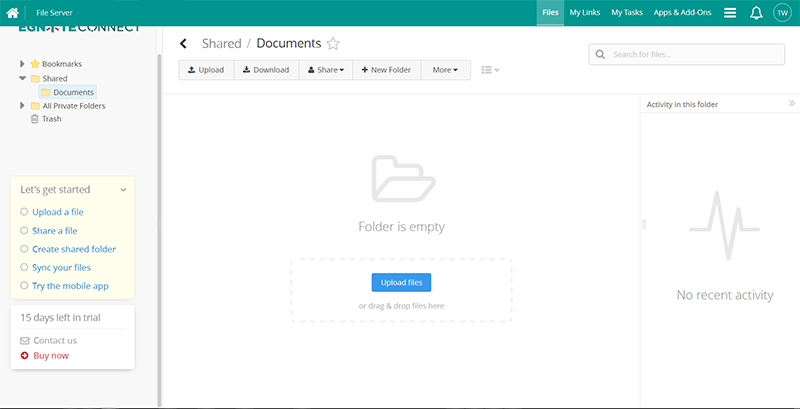Screen dimensions: 800x409
Task: Click the Download toolbar button
Action: pos(266,70)
